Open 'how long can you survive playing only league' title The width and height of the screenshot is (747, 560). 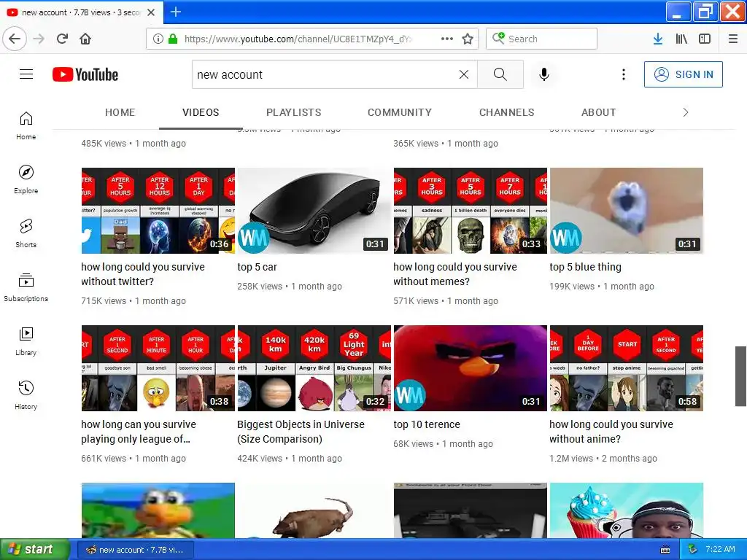(x=139, y=432)
